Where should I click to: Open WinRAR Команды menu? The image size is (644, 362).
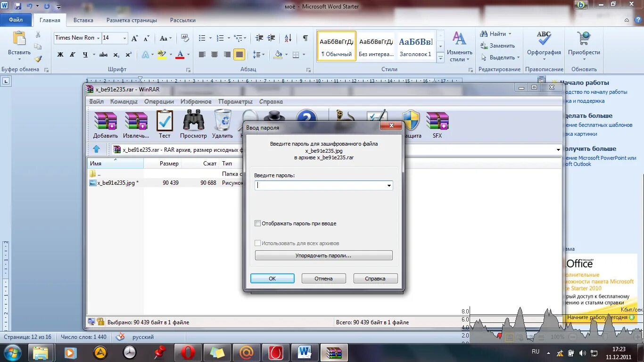point(124,101)
